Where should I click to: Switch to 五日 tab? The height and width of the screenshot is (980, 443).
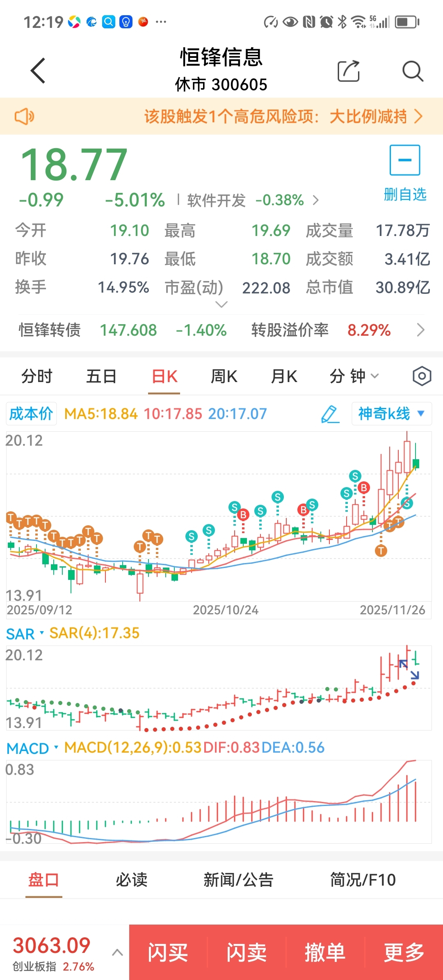click(x=101, y=376)
